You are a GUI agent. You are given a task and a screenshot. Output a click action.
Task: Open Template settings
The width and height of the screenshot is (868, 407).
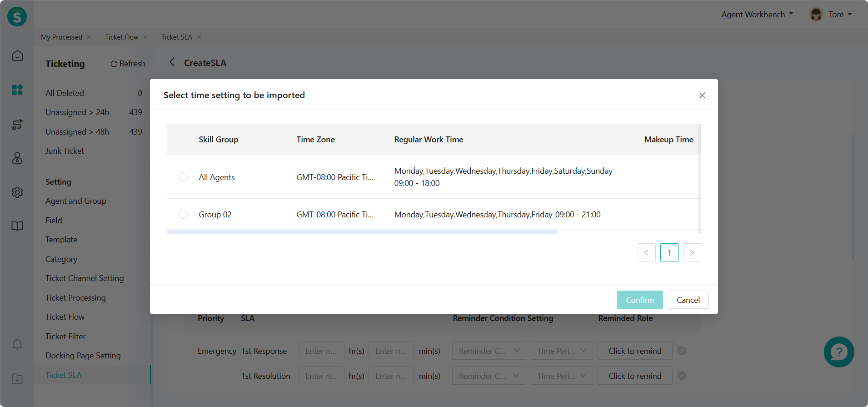coord(61,239)
